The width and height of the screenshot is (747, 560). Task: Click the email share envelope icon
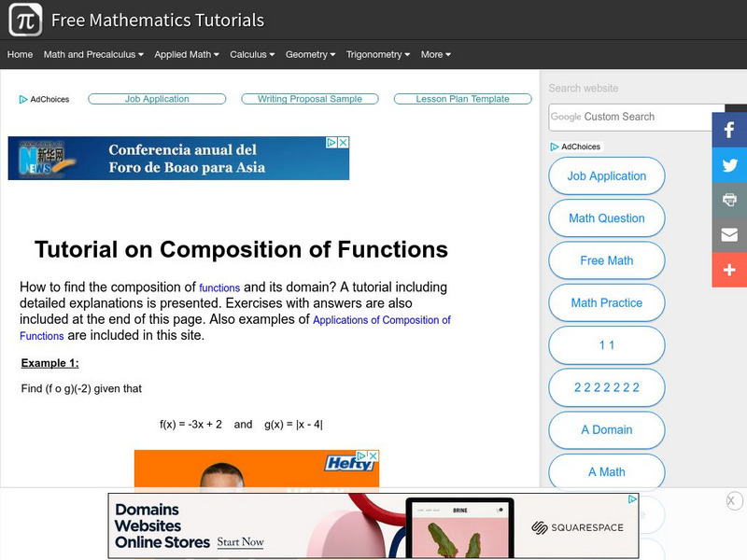(729, 235)
